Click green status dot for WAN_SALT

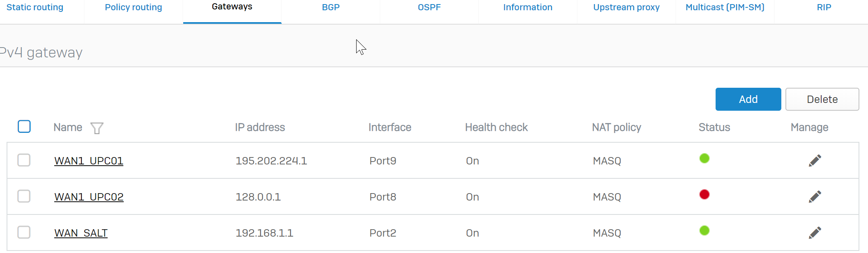(705, 230)
